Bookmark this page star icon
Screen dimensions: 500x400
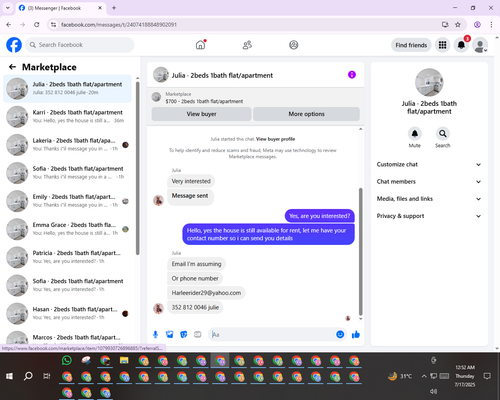click(x=458, y=24)
